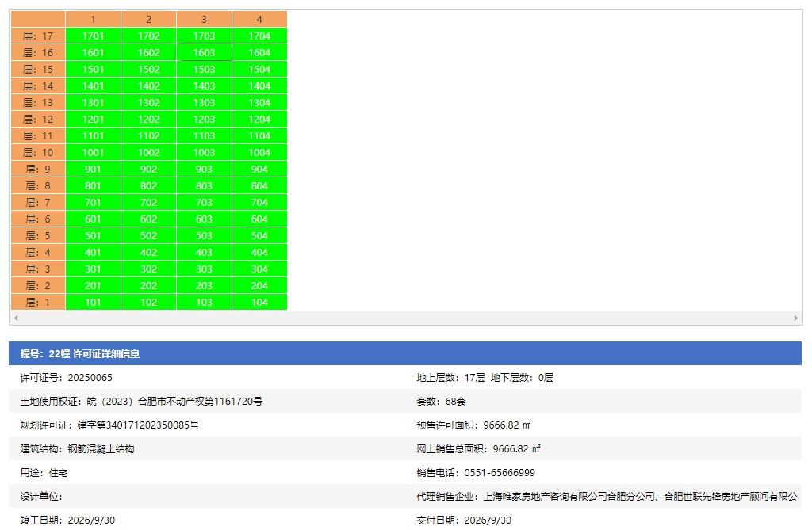Image resolution: width=812 pixels, height=530 pixels.
Task: Open unit 403
Action: [204, 252]
